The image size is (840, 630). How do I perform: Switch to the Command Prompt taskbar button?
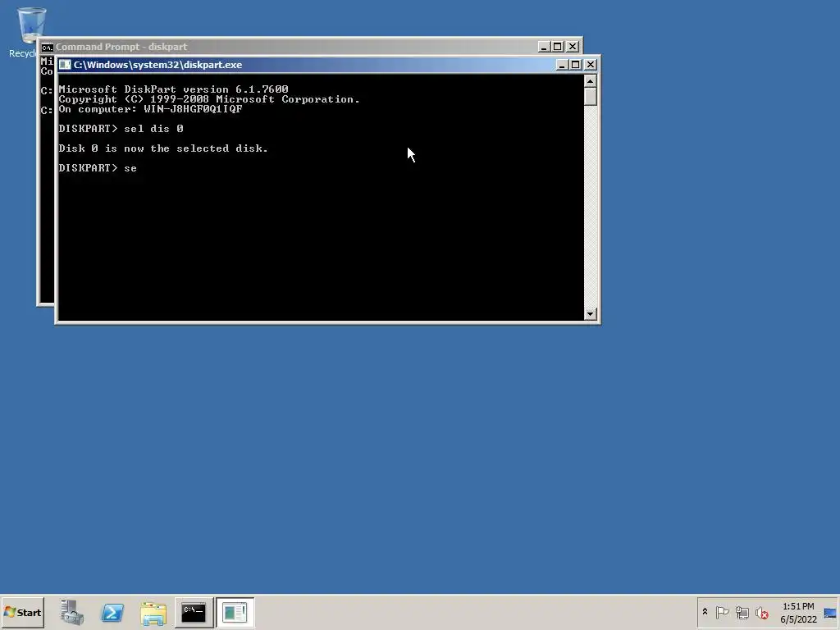click(x=194, y=612)
